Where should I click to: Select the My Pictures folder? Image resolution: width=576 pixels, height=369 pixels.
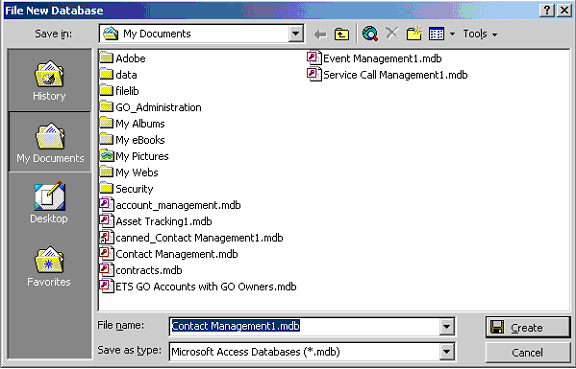click(x=134, y=156)
